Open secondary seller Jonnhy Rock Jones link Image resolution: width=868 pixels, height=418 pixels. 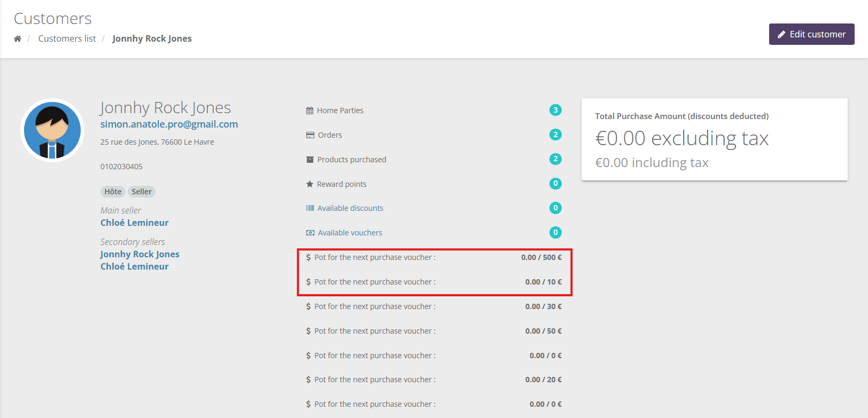pos(139,254)
